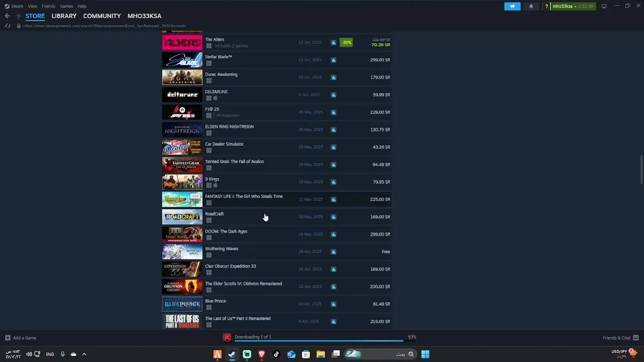Open Car Dealer Simulator entry

point(277,147)
